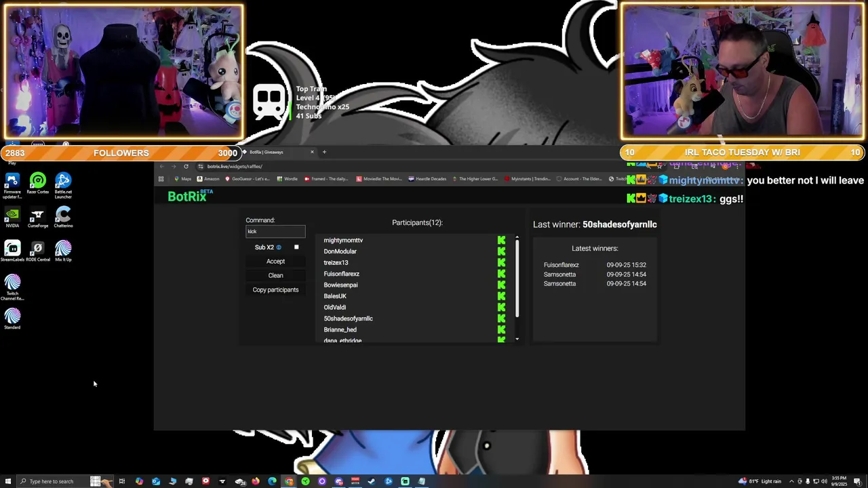Click the Sub X2 info icon
This screenshot has width=868, height=488.
[279, 247]
